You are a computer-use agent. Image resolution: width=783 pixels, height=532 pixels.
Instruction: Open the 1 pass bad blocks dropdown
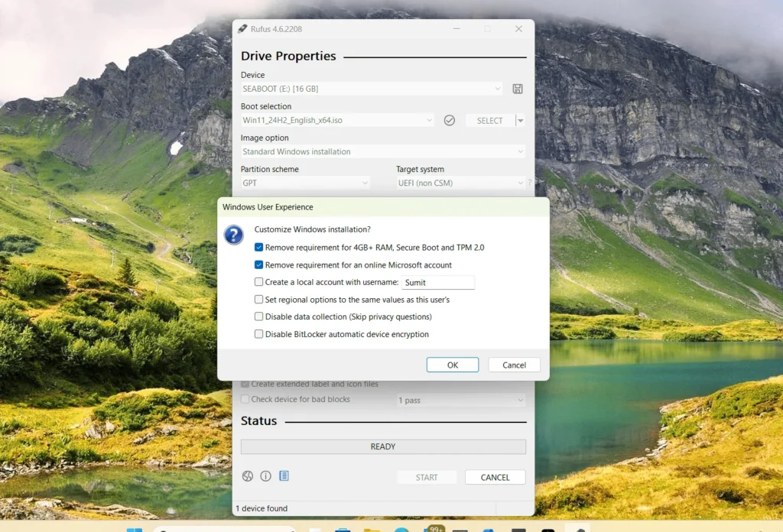461,401
